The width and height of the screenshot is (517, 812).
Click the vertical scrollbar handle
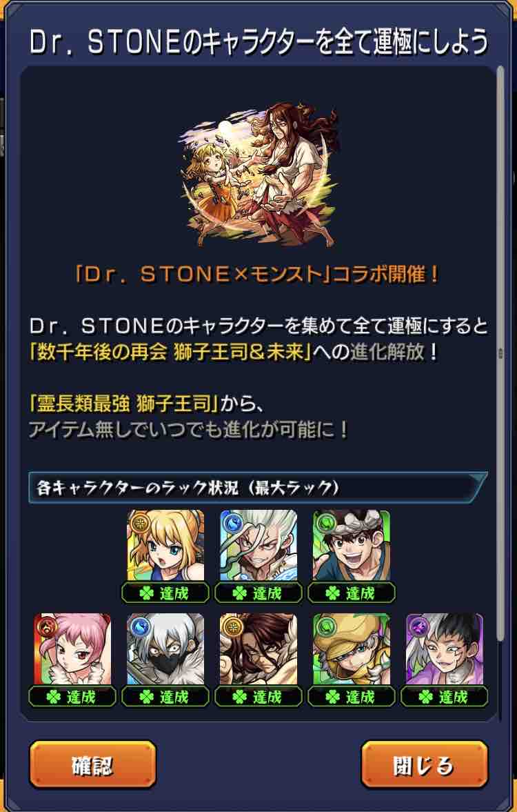point(500,353)
